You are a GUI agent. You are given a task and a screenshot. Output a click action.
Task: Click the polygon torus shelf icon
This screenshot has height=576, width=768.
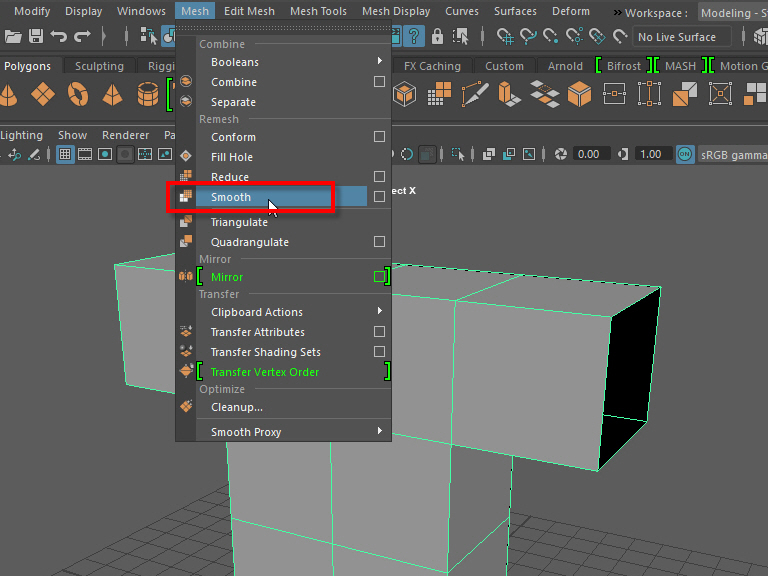pyautogui.click(x=78, y=95)
